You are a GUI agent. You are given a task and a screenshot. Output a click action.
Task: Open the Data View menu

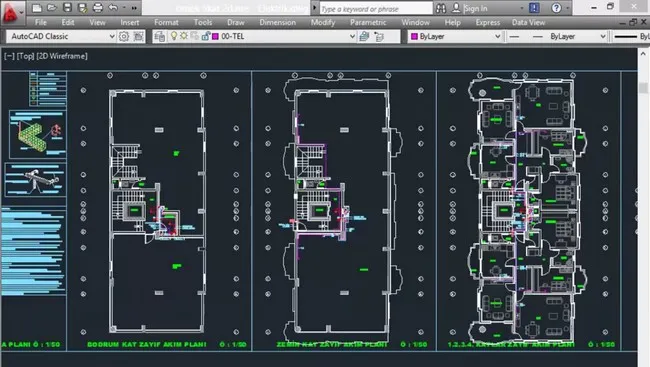pos(529,22)
